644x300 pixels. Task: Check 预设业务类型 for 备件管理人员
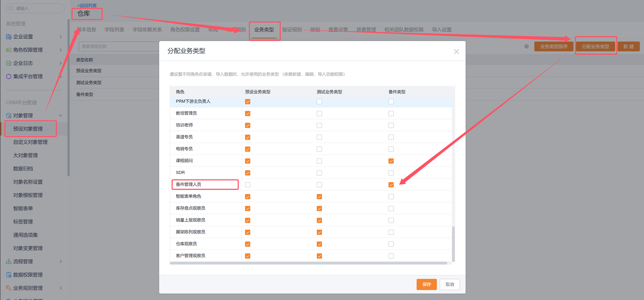click(247, 185)
